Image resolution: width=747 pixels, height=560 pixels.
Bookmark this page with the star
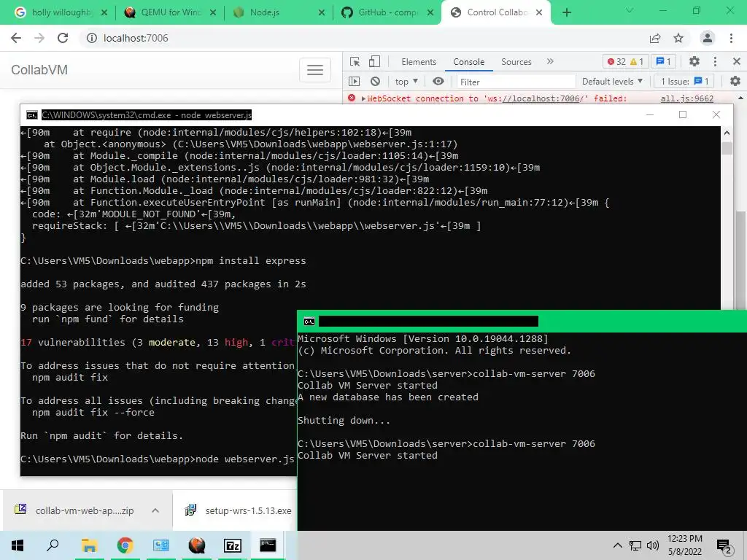[678, 38]
